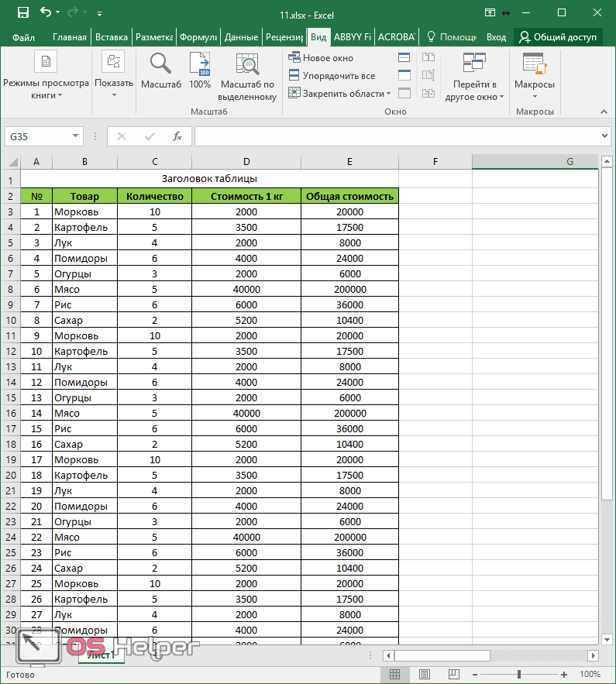Open the Name Box dropdown arrow
Viewport: 616px width, 684px height.
[x=75, y=136]
